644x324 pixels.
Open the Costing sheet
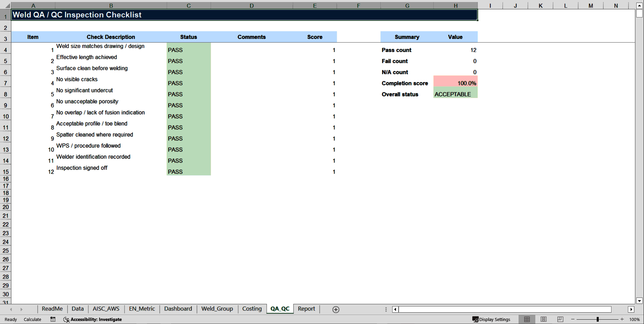click(x=252, y=309)
